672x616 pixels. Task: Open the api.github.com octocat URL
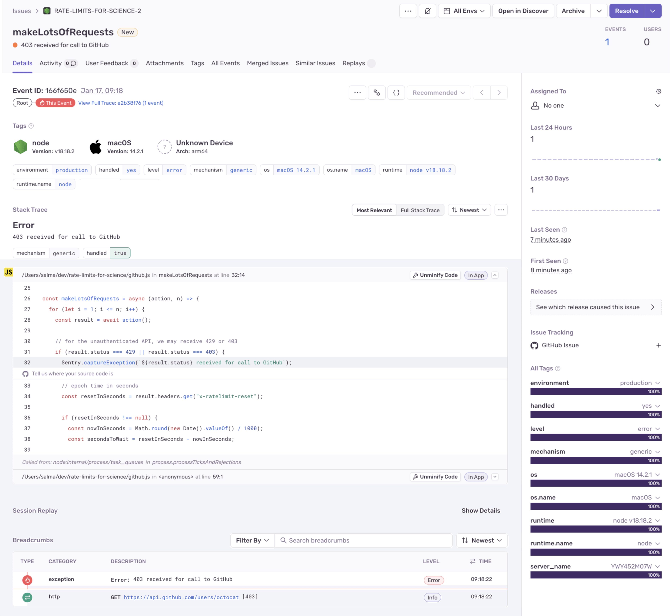pos(181,598)
